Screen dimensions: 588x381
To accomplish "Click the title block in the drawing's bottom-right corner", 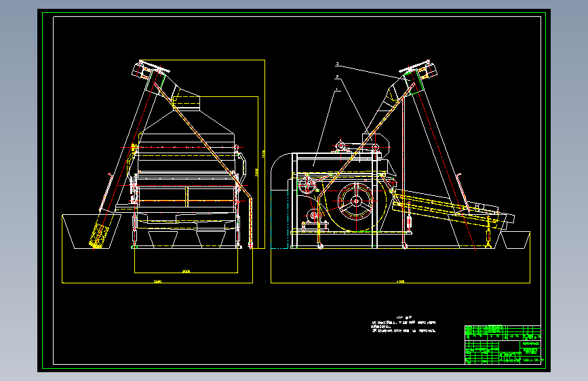I will click(503, 344).
